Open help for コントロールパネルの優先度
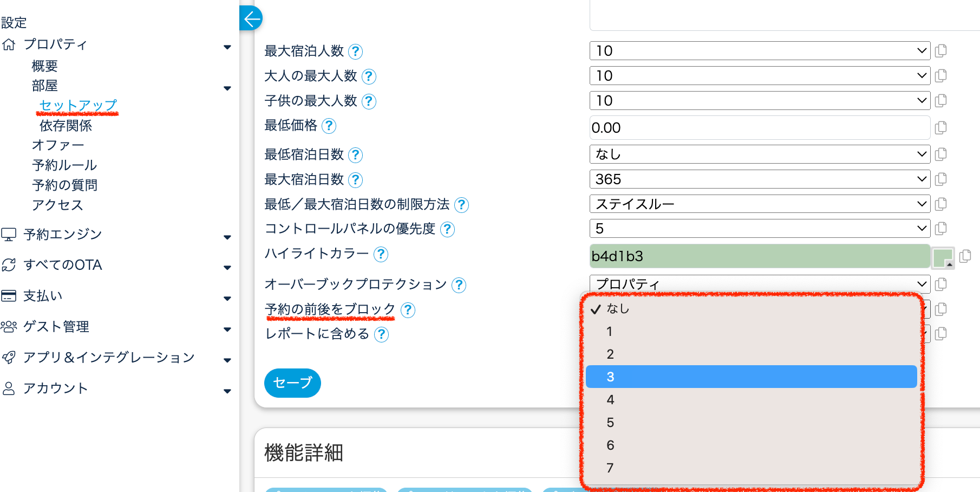 [447, 229]
